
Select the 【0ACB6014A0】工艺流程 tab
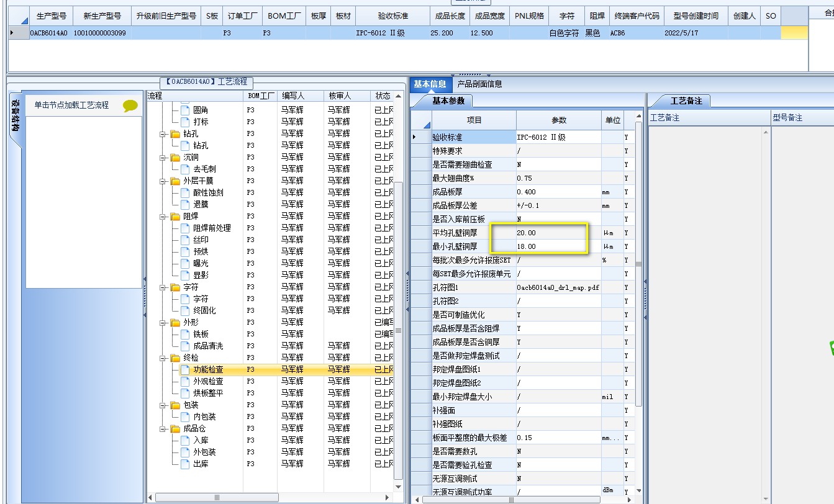(x=206, y=81)
